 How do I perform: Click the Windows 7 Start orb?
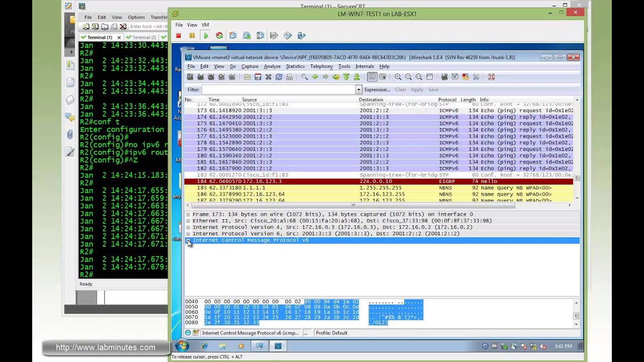(182, 346)
